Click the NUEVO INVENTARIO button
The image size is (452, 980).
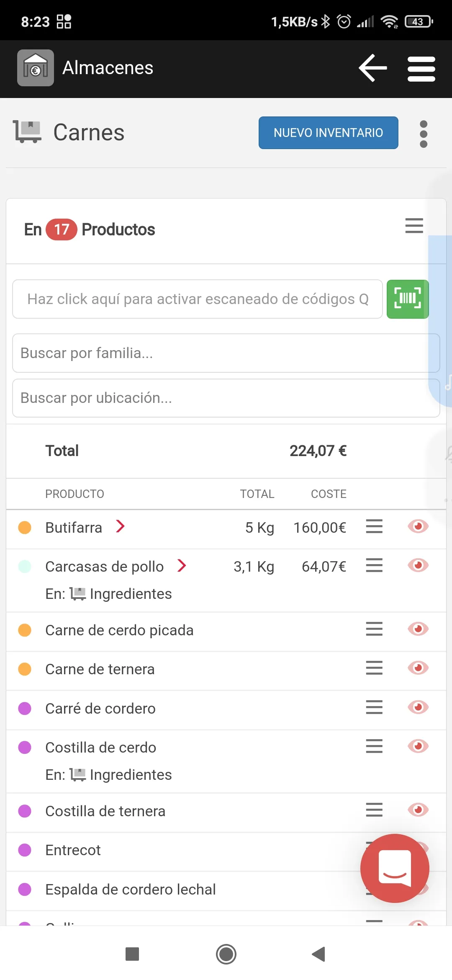328,133
